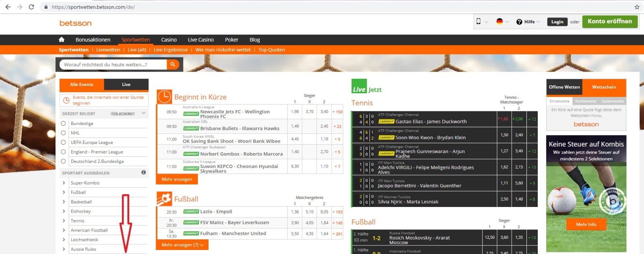The height and width of the screenshot is (254, 644).
Task: Bookmark the page with the star icon
Action: coord(637,7)
